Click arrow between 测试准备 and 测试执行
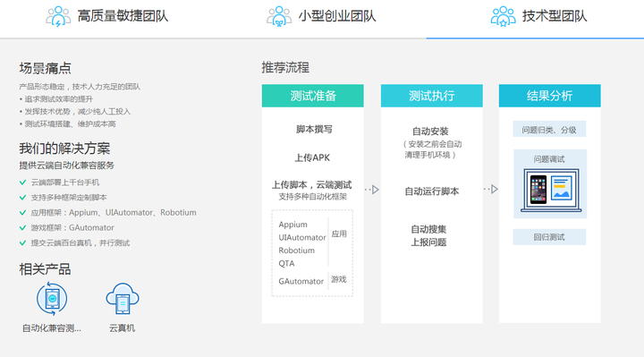The image size is (644, 357). [x=372, y=190]
